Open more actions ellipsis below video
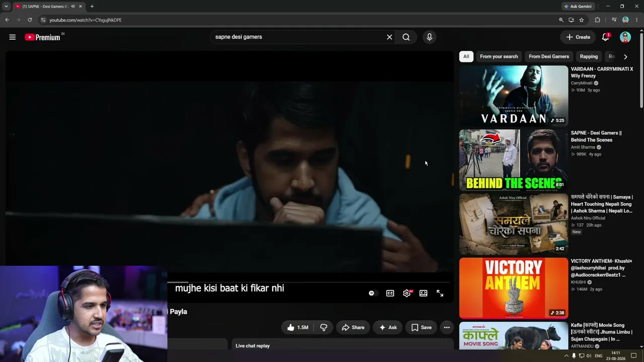The height and width of the screenshot is (362, 644). (446, 327)
